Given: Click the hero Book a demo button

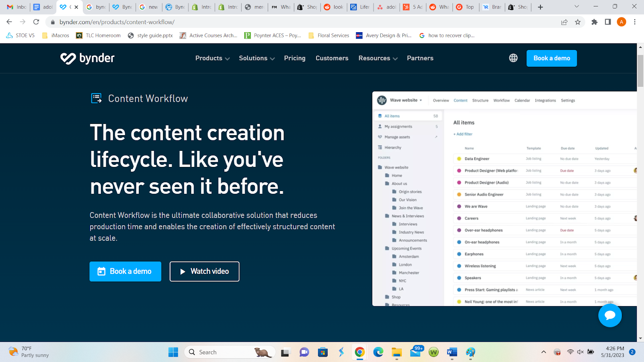Looking at the screenshot, I should point(125,271).
